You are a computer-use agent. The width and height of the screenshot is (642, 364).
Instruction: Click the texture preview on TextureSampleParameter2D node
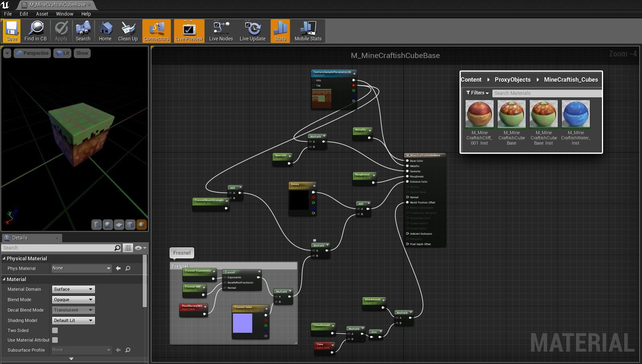pyautogui.click(x=322, y=99)
